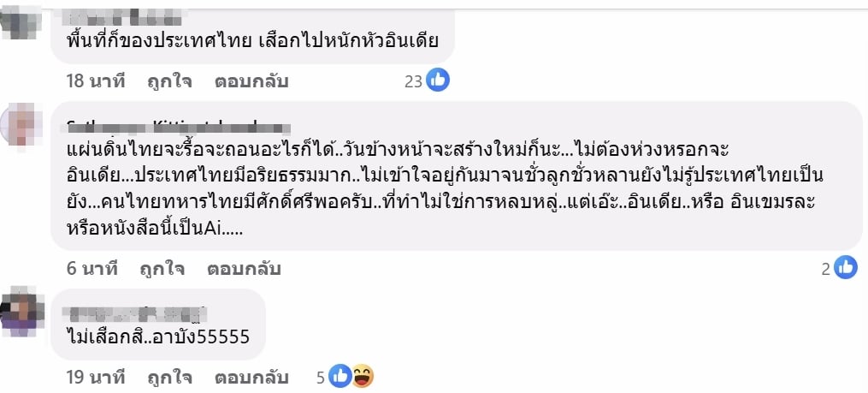Screen dimensions: 868x393
Task: Click ตอบกลับ under the 18 นาที comment
Action: [251, 81]
